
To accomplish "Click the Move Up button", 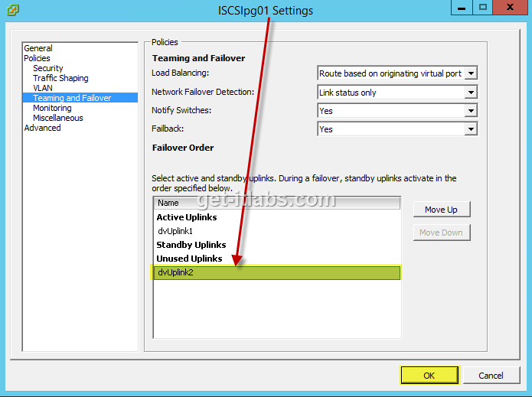I will coord(442,210).
